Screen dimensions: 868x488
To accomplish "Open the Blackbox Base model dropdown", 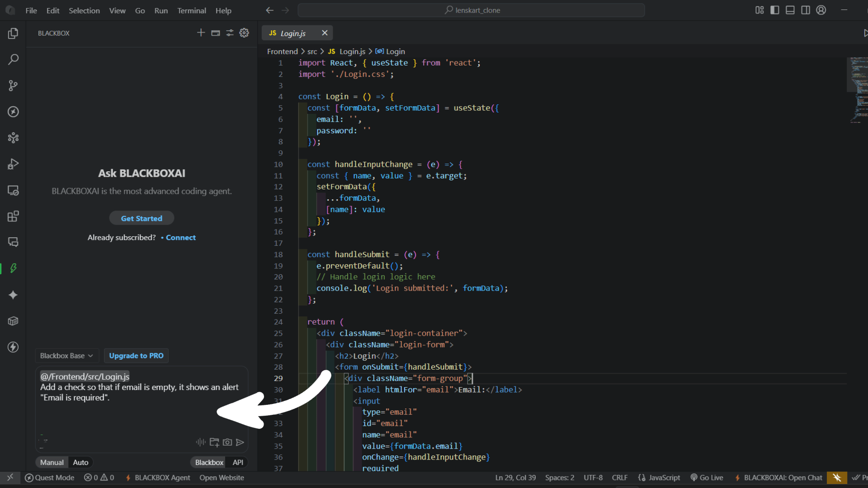I will (x=66, y=356).
